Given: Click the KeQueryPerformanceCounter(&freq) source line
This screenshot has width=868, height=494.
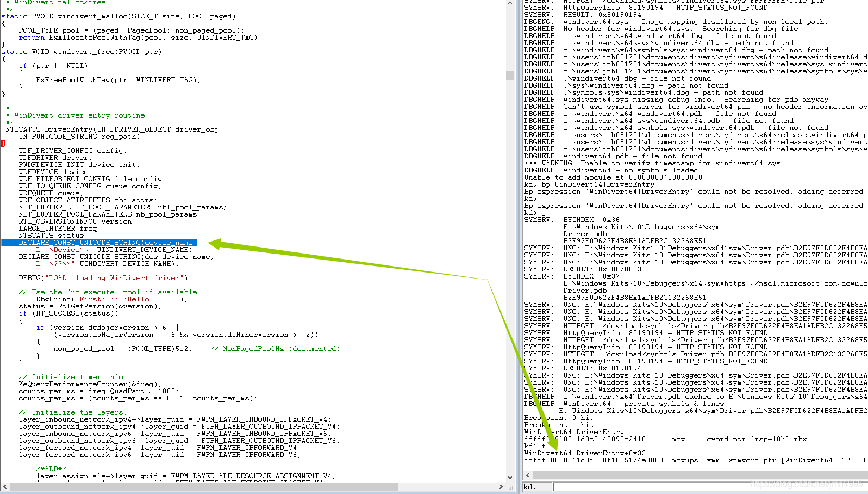Looking at the screenshot, I should [x=90, y=384].
